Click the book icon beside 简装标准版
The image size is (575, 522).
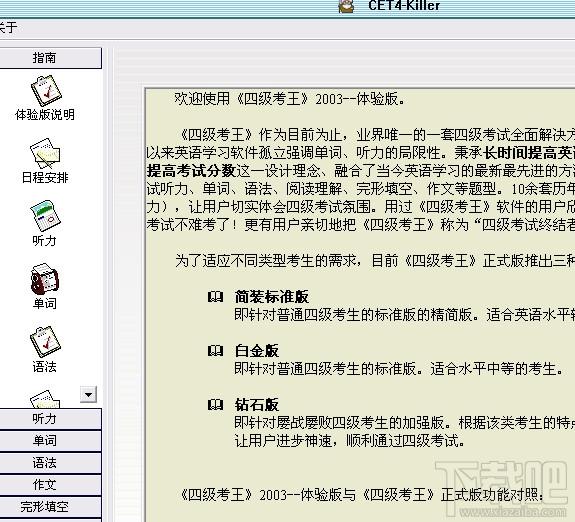tap(215, 297)
